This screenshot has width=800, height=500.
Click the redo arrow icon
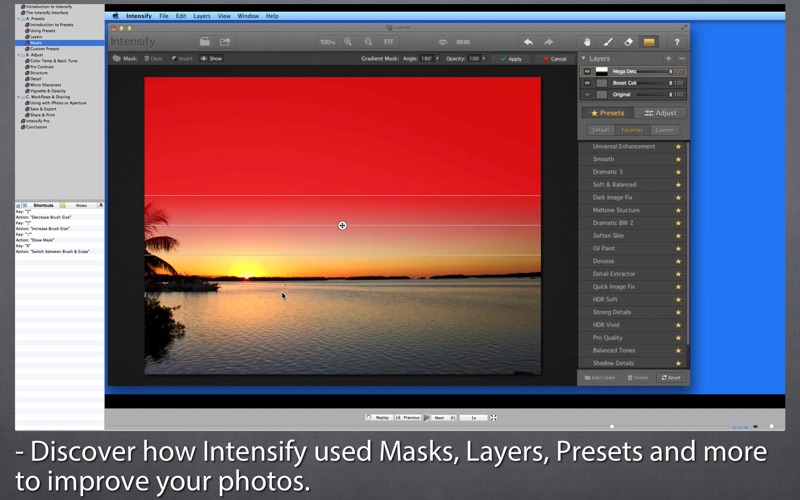tap(548, 42)
